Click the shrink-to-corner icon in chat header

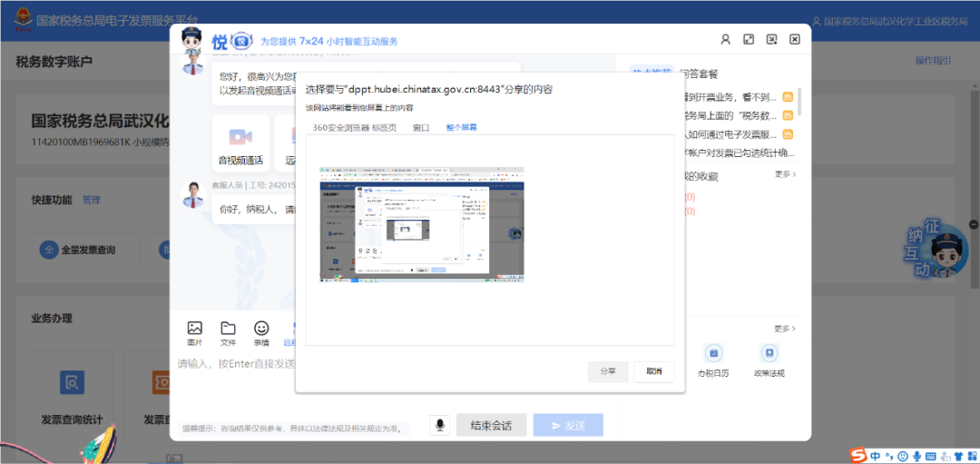click(771, 39)
